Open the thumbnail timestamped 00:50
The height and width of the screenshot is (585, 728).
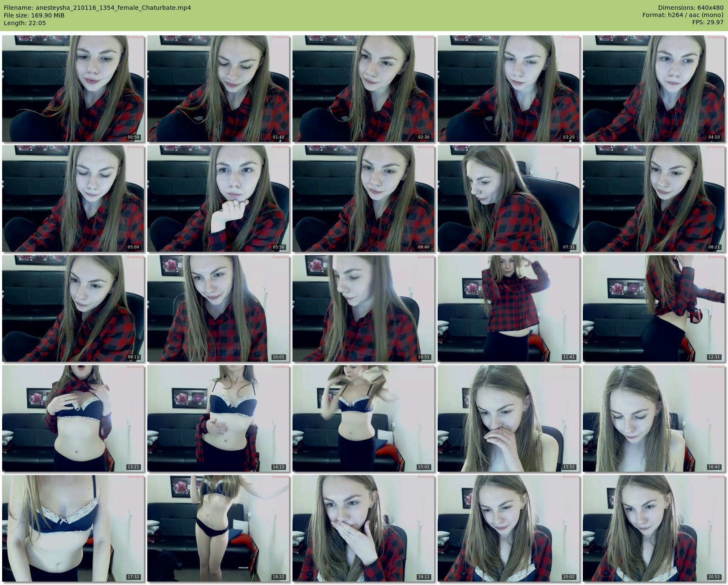point(73,89)
